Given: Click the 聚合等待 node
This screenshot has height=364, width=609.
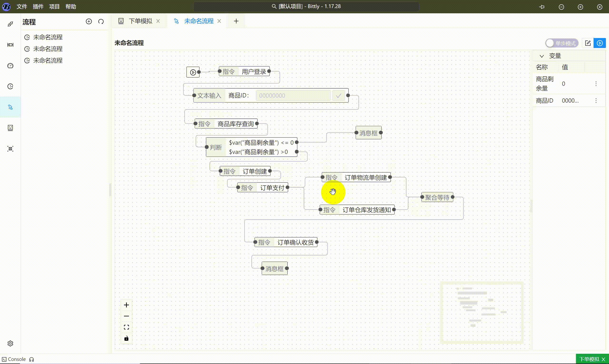Looking at the screenshot, I should click(437, 197).
